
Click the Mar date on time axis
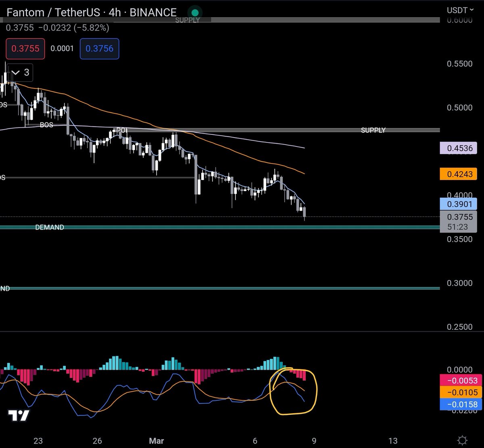pyautogui.click(x=156, y=441)
